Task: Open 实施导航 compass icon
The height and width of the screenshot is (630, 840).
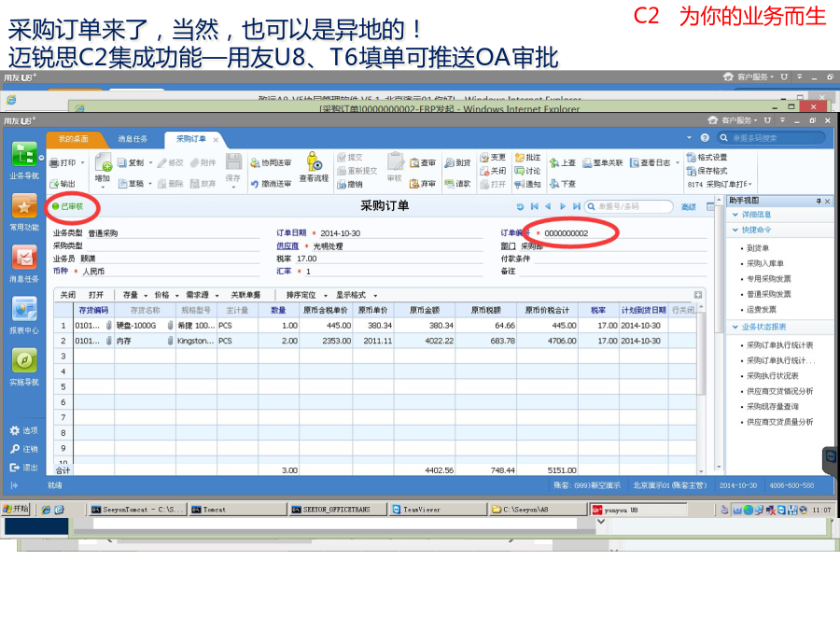Action: tap(24, 367)
